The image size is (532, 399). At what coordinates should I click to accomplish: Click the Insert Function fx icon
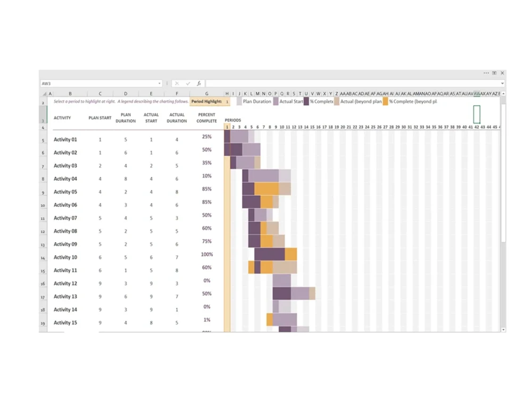pyautogui.click(x=198, y=83)
